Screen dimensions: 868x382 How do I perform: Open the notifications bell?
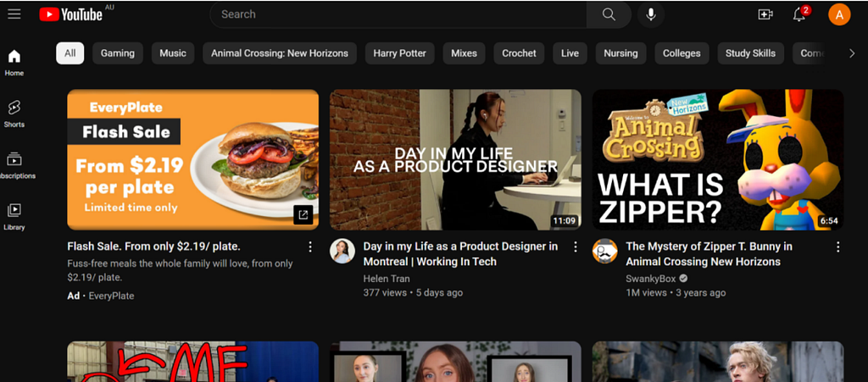pyautogui.click(x=798, y=14)
